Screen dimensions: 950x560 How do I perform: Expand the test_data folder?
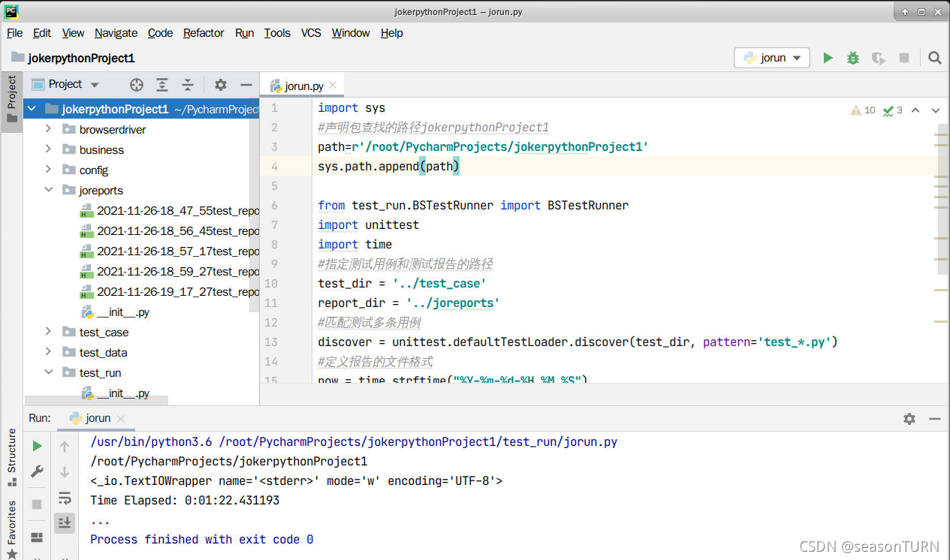point(49,352)
